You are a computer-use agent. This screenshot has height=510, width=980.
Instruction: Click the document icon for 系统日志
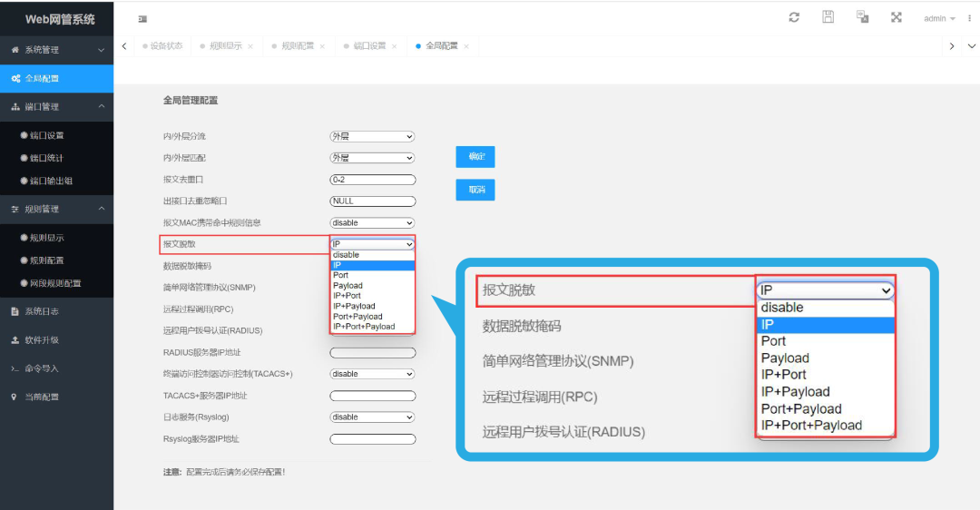click(15, 311)
